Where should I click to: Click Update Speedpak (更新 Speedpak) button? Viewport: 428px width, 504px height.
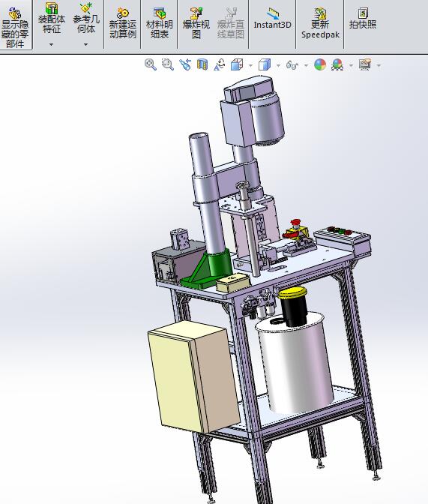coord(320,24)
